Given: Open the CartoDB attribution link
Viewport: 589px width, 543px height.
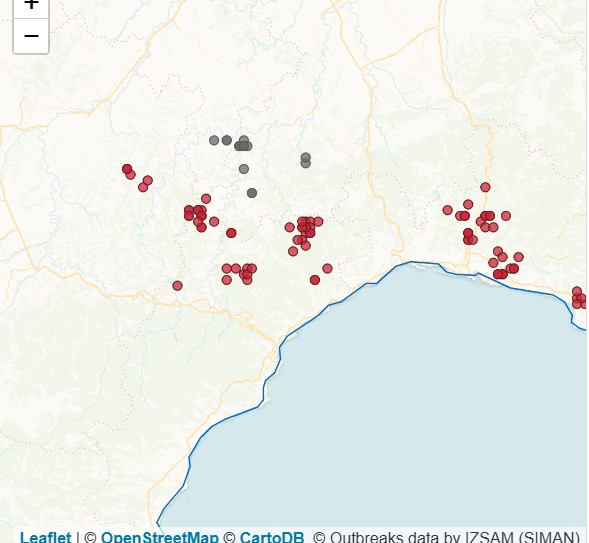Looking at the screenshot, I should tap(272, 537).
